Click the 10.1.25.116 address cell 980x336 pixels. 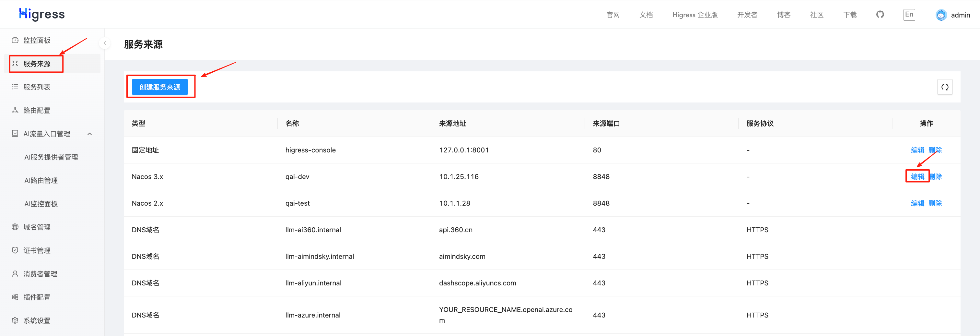459,176
